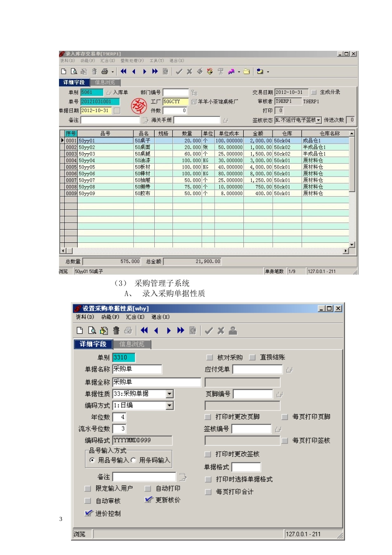Toggle the 直接结账 checkbox
392x555 pixels.
coord(253,358)
